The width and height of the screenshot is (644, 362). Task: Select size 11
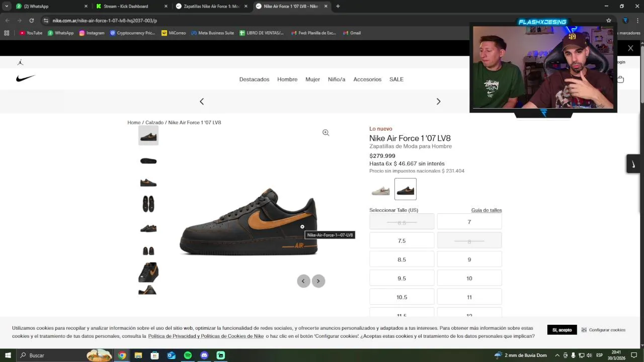coord(469,297)
